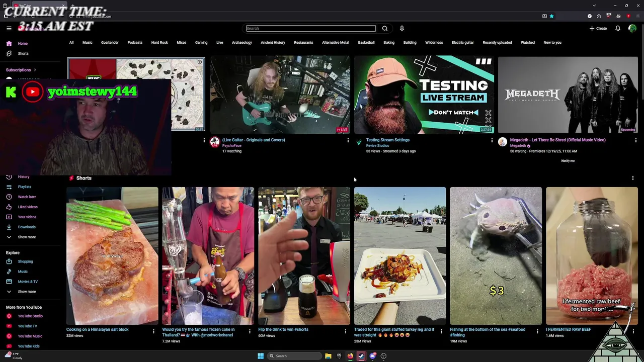Open frozen coke Thailand short thumbnail
Screen dimensions: 644x362
208,256
